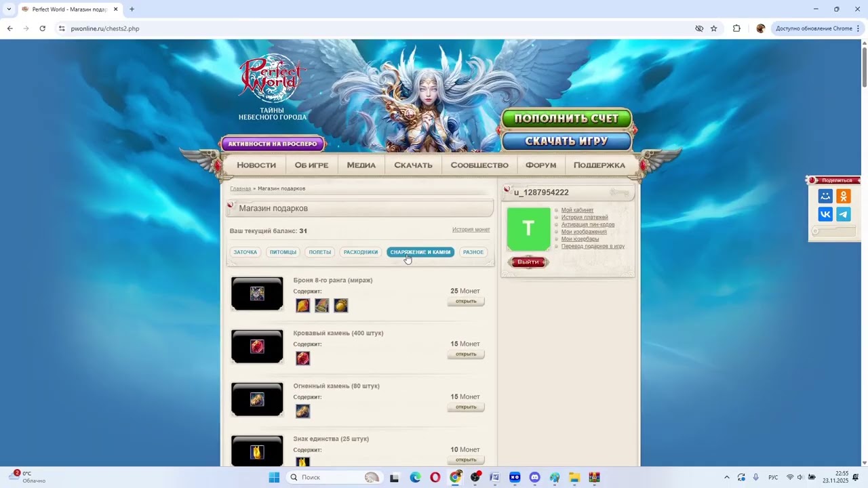Open Огненный камень chest for 15 coins

(466, 407)
